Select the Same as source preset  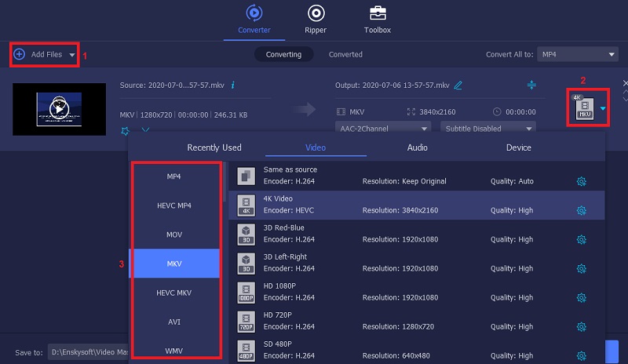click(x=417, y=176)
